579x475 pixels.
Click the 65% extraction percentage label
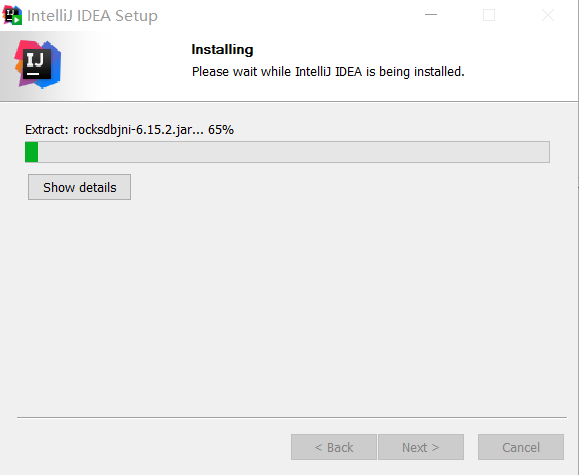[221, 130]
